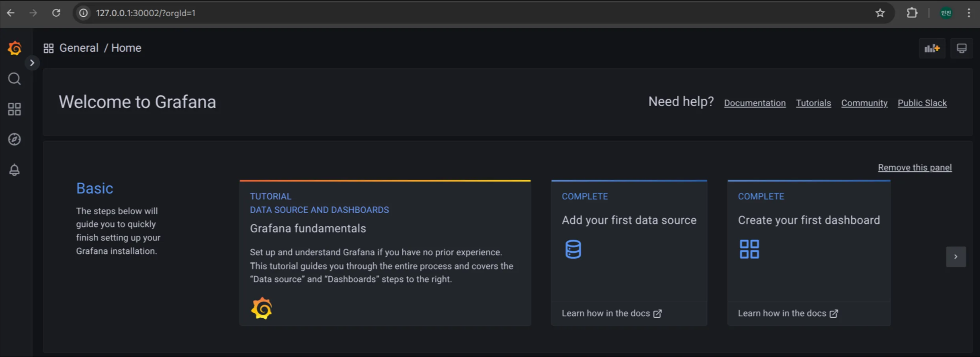Bookmark this page with star icon
The width and height of the screenshot is (980, 357).
pyautogui.click(x=880, y=13)
